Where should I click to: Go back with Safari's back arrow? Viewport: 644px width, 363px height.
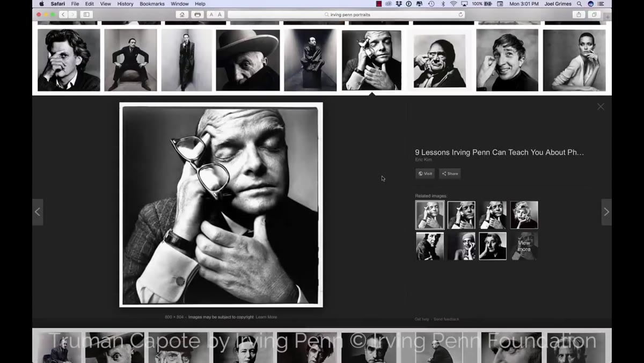pyautogui.click(x=63, y=14)
